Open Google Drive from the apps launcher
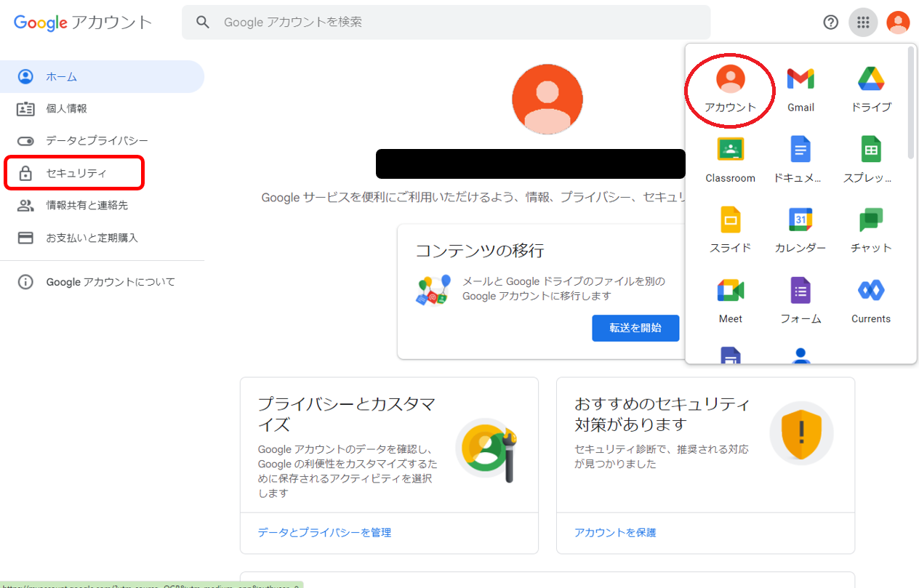 click(871, 88)
